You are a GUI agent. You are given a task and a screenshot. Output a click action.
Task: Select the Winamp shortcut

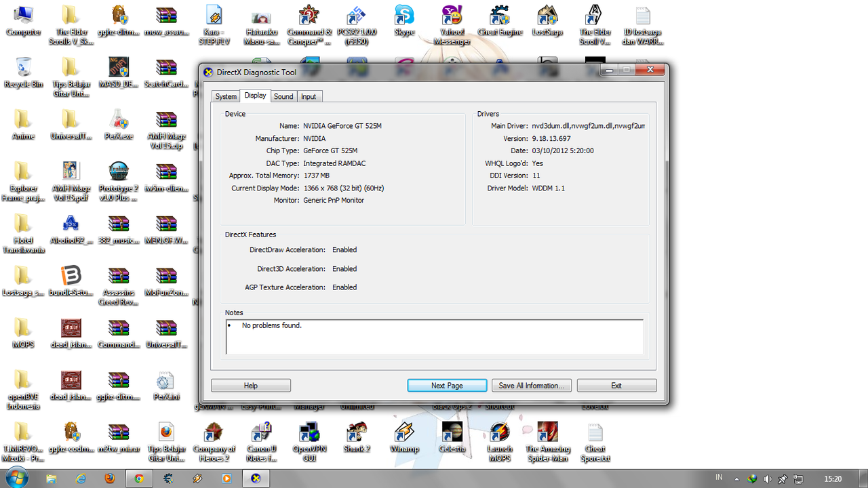click(x=404, y=437)
